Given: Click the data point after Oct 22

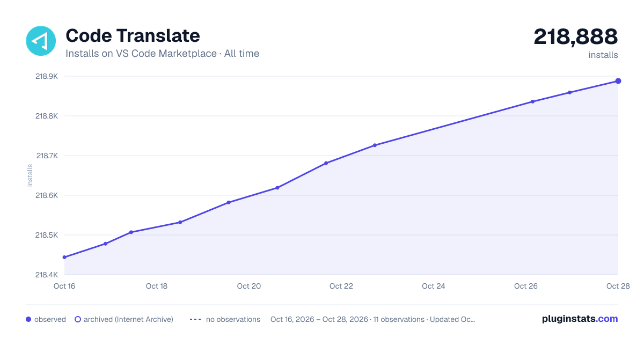Looking at the screenshot, I should point(375,145).
